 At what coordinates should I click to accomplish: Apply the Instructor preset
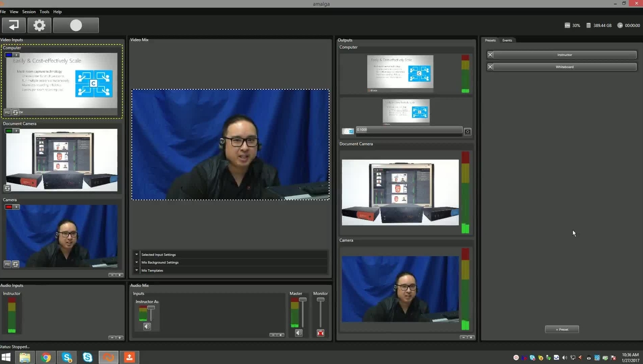565,55
